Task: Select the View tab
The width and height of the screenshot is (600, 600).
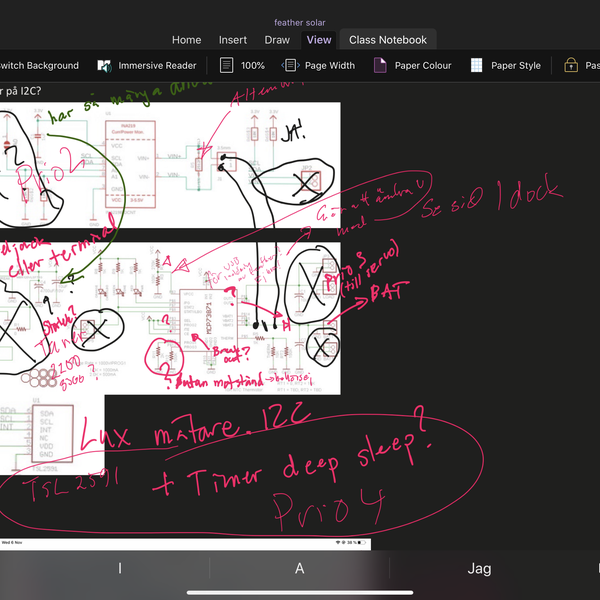Action: coord(319,40)
